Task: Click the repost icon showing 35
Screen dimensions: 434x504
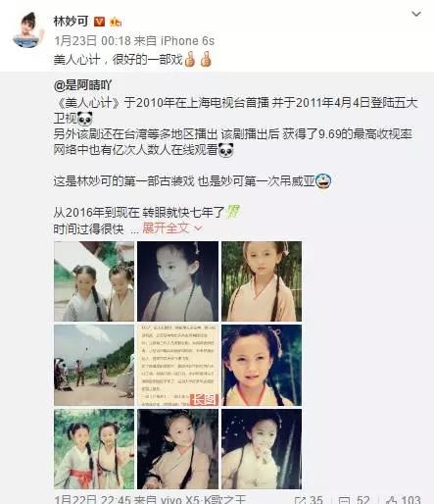Action: point(309,499)
